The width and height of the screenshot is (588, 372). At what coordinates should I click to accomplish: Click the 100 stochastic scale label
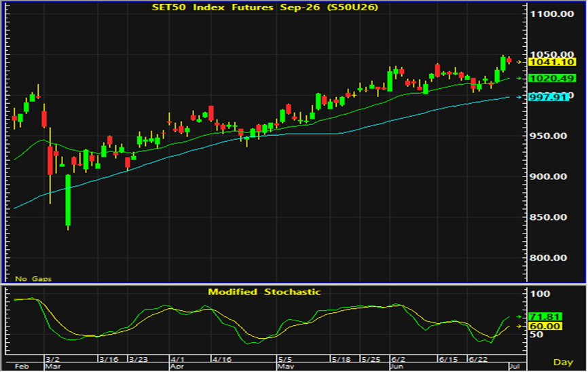(x=540, y=294)
